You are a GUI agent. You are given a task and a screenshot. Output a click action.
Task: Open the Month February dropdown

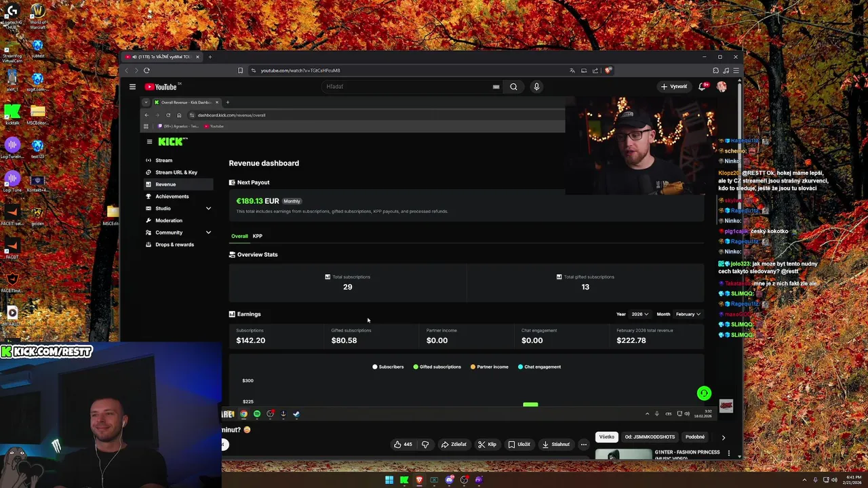pos(688,314)
